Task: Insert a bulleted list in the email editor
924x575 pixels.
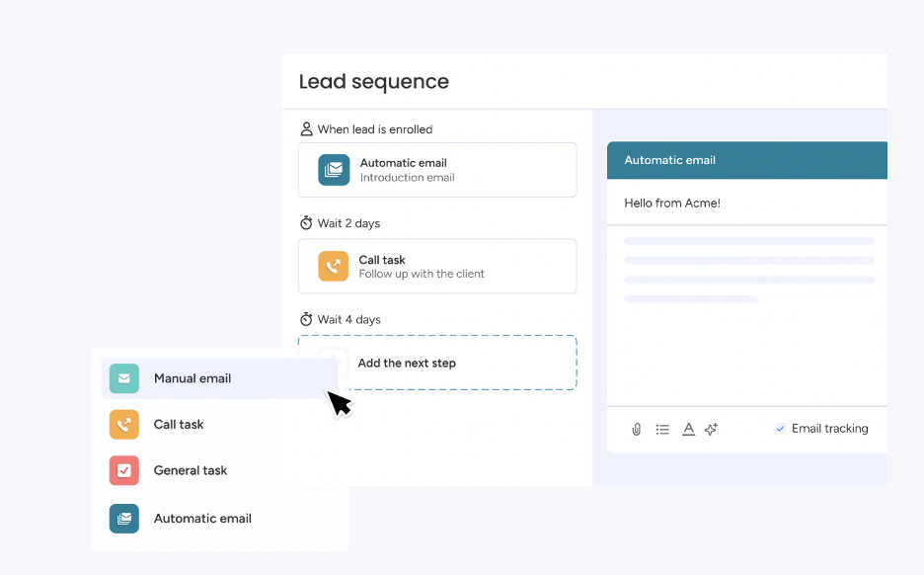Action: click(x=662, y=429)
